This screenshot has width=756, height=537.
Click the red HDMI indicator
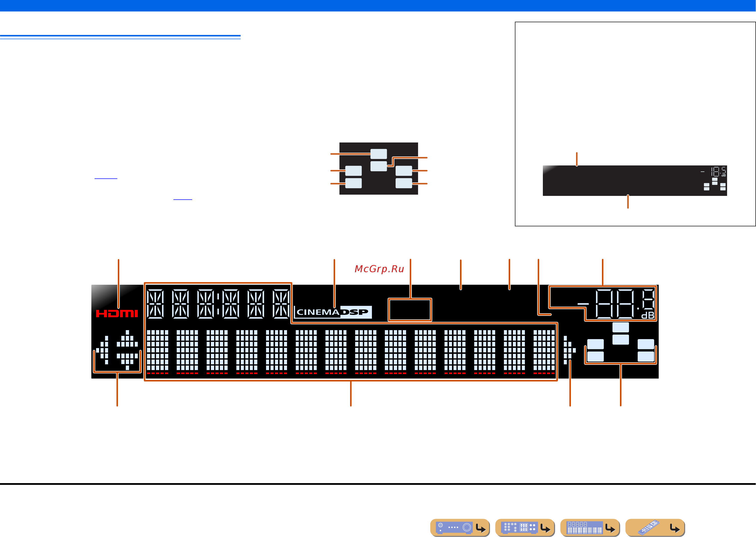click(117, 313)
